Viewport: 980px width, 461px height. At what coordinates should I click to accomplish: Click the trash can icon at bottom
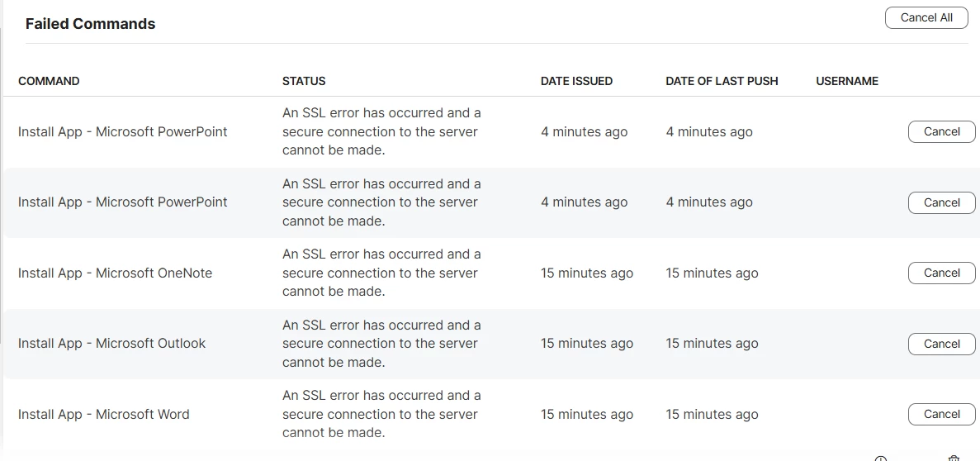pos(954,459)
